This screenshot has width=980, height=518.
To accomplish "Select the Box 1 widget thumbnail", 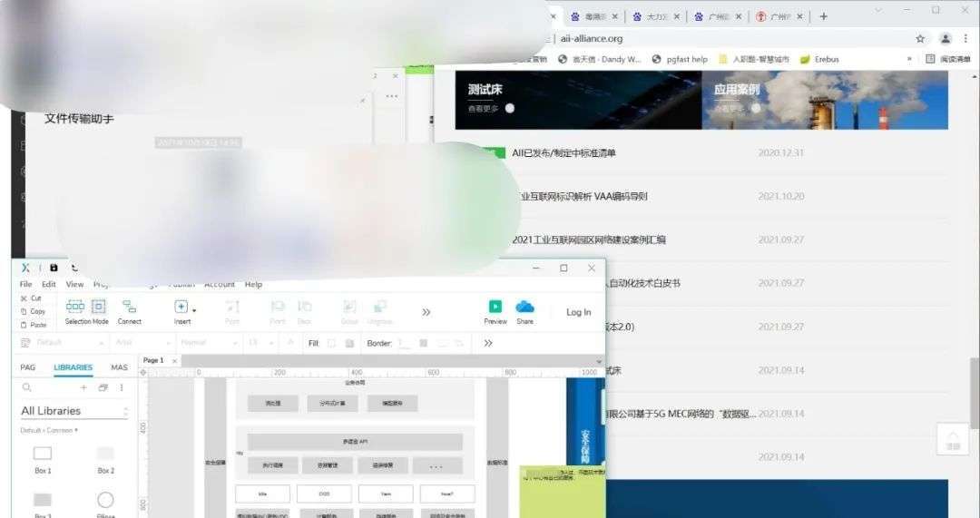I will click(x=43, y=454).
